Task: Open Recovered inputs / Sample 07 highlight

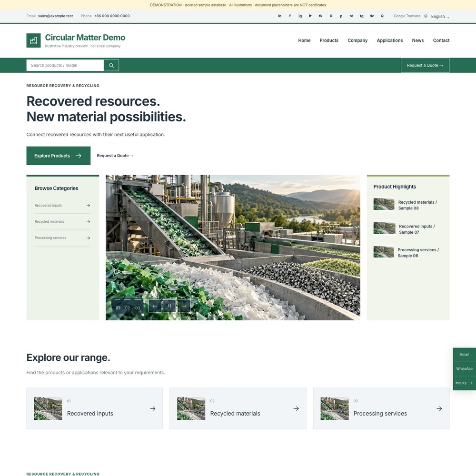Action: tap(408, 229)
